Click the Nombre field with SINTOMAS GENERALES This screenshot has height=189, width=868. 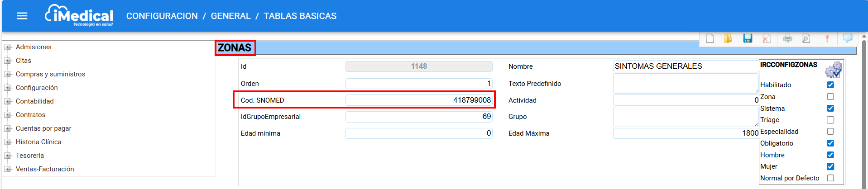(x=686, y=66)
